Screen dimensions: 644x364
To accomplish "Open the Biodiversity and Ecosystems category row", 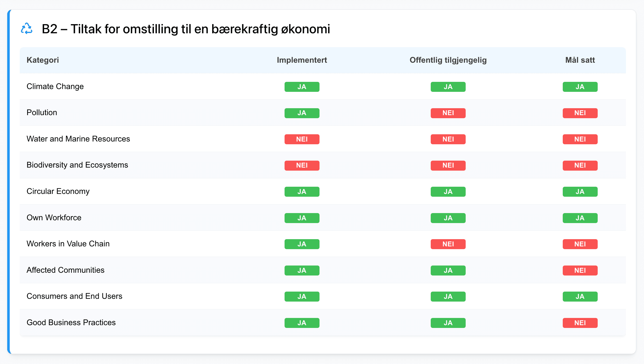I will point(77,165).
